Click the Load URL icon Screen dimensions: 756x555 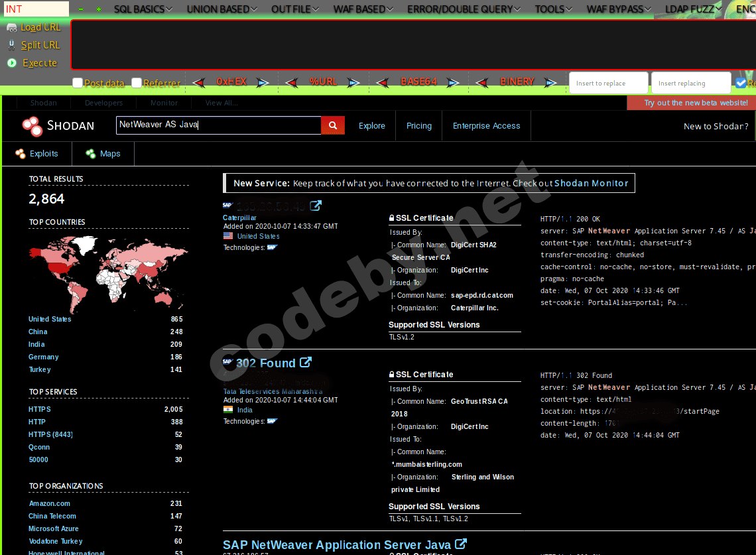[11, 28]
